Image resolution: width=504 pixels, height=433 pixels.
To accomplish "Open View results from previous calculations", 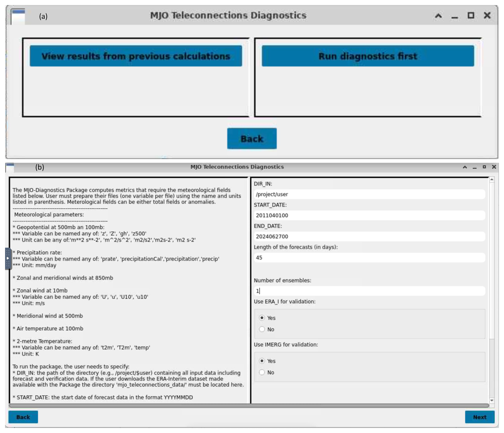I will pyautogui.click(x=136, y=56).
